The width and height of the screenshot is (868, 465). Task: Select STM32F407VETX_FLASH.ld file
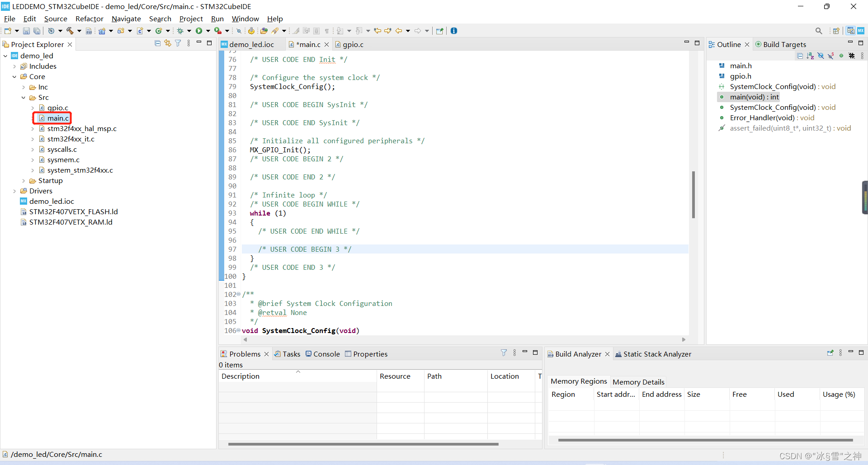(x=73, y=211)
